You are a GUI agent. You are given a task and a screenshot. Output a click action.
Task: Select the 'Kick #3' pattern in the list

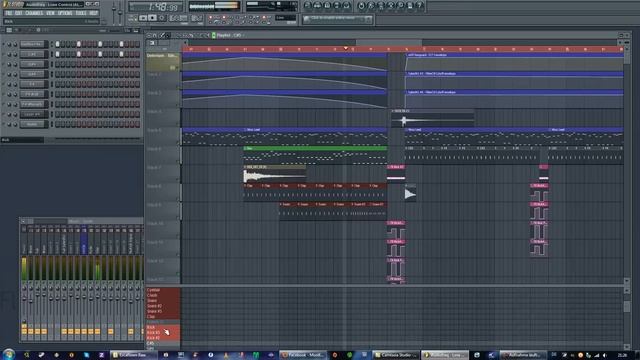[163, 332]
